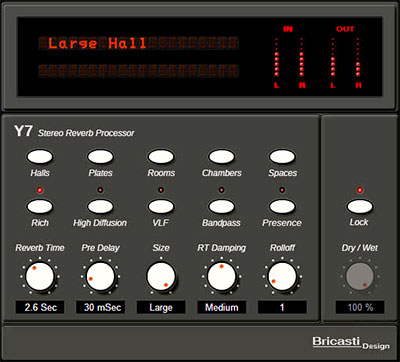Select the Plates preset category button
The height and width of the screenshot is (362, 400).
(100, 156)
